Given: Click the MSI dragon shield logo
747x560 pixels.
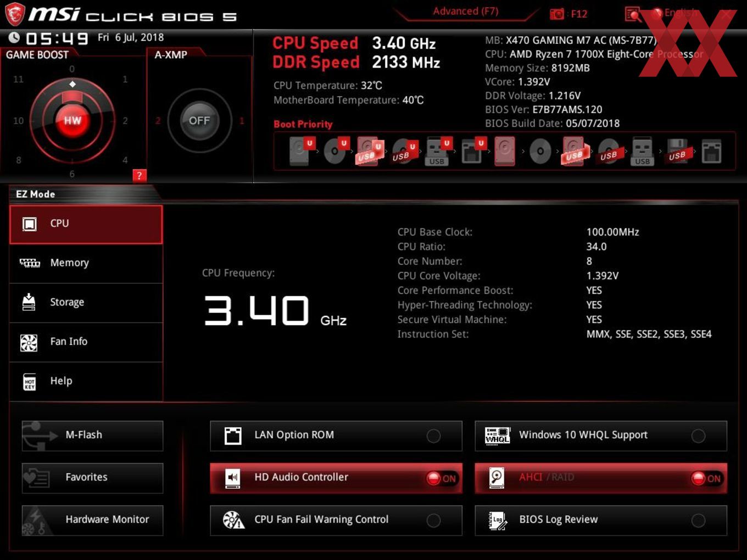Looking at the screenshot, I should point(15,14).
